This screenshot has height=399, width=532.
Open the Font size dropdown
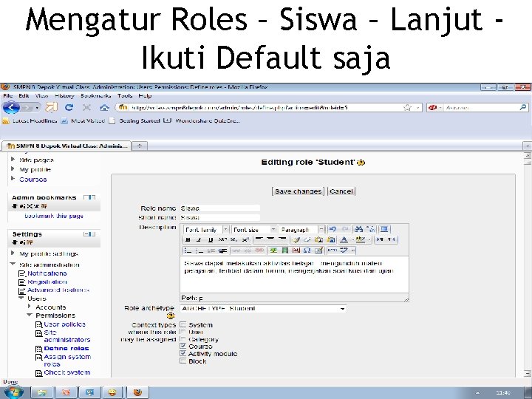click(253, 230)
